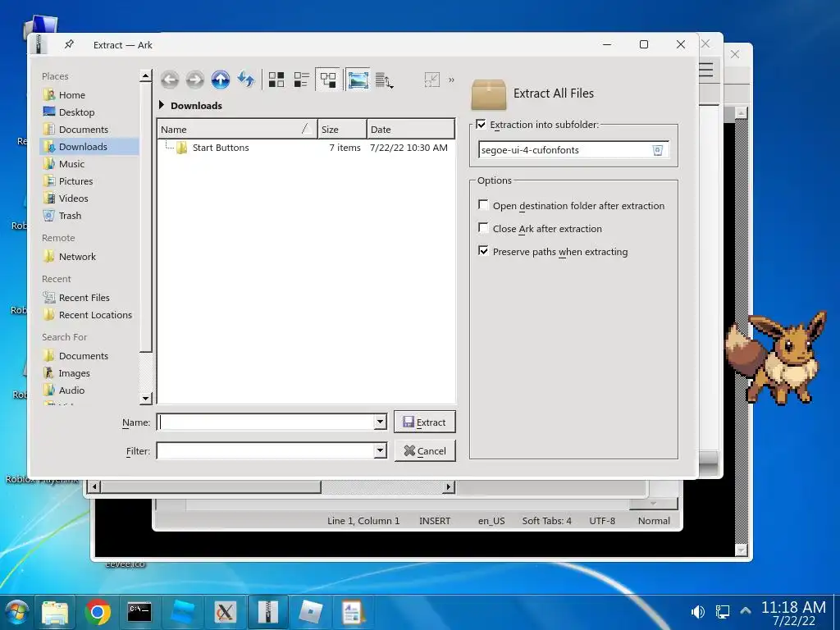Click the volume icon in system tray
Screen dimensions: 840x630
(x=697, y=612)
